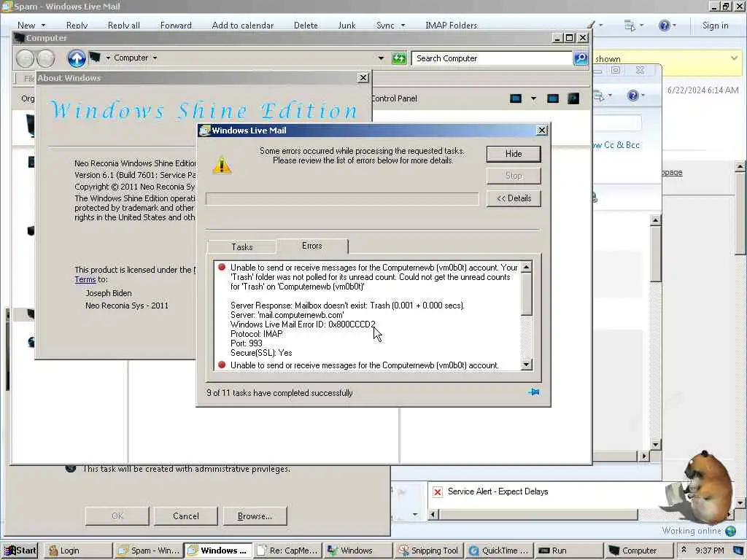Screen dimensions: 747x560
Task: Click the second red error bullet icon
Action: click(x=222, y=365)
